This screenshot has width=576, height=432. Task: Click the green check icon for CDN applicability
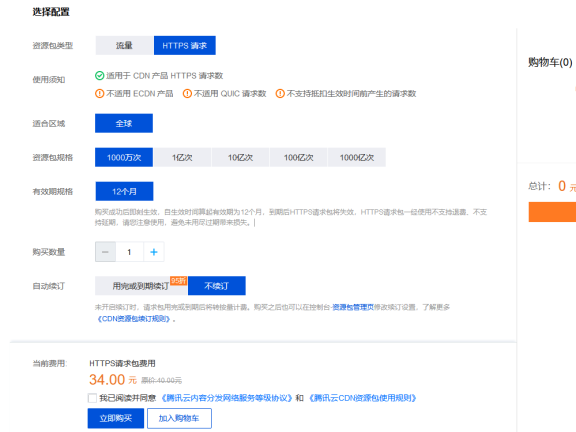tap(100, 76)
